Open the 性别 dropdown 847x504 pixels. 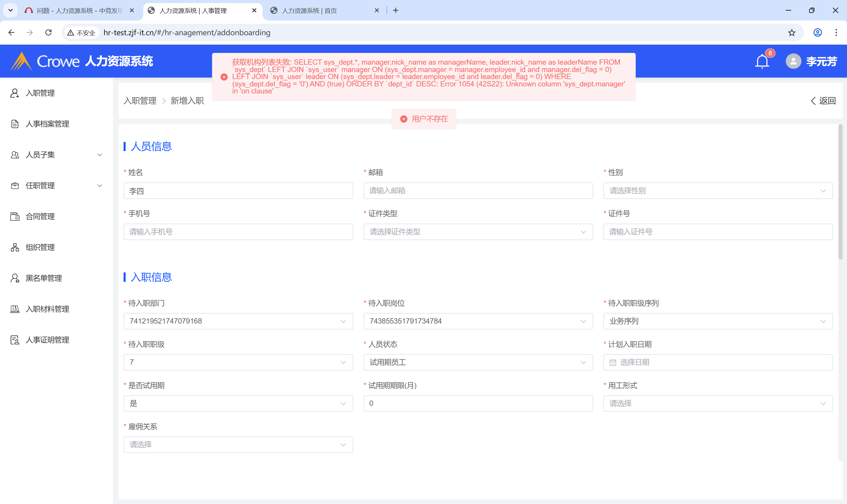(x=718, y=191)
